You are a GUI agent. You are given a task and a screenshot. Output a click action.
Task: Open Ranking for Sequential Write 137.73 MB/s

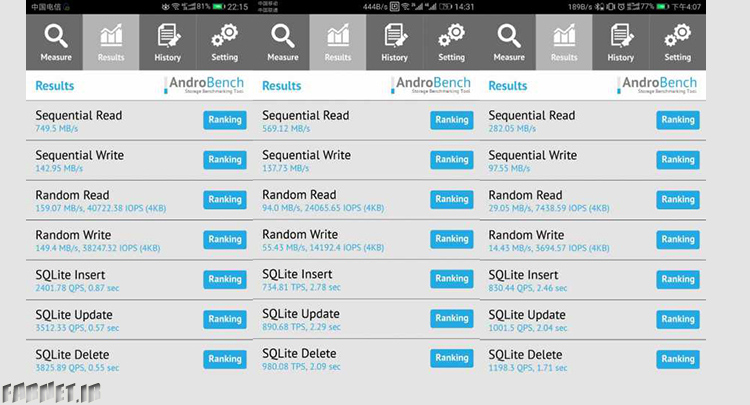452,160
